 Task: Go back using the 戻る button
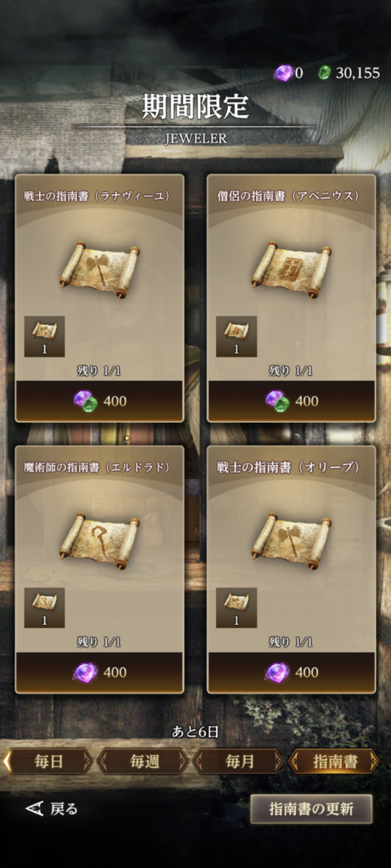point(52,809)
